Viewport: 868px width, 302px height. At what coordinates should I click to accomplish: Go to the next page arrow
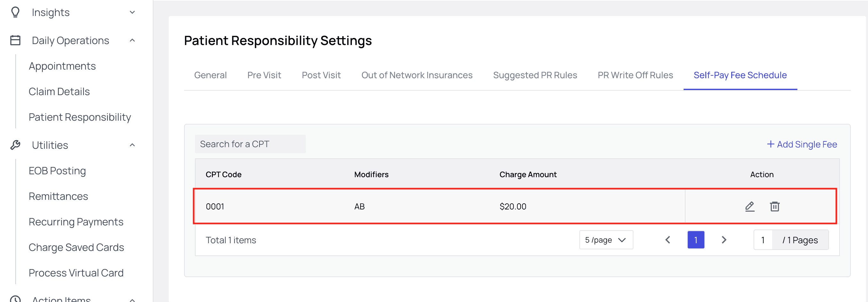(x=724, y=240)
